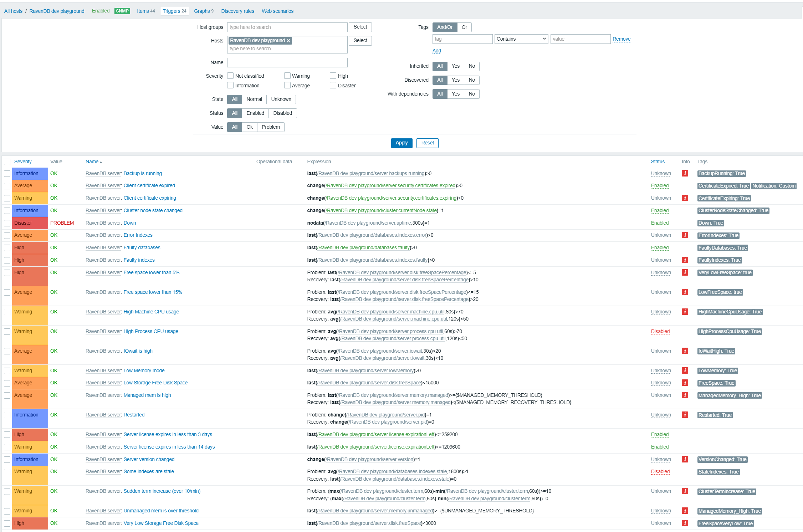Select the Faulty databases row checkbox
The image size is (803, 532).
[x=7, y=248]
